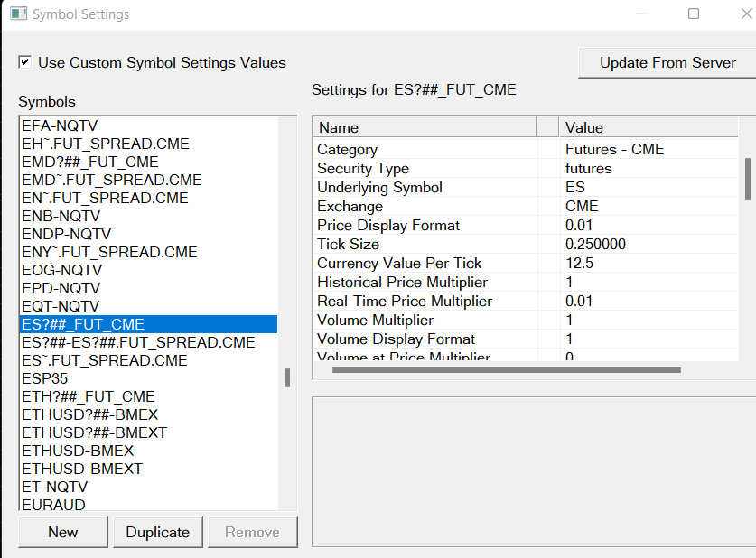
Task: Duplicate the selected symbol
Action: click(158, 532)
